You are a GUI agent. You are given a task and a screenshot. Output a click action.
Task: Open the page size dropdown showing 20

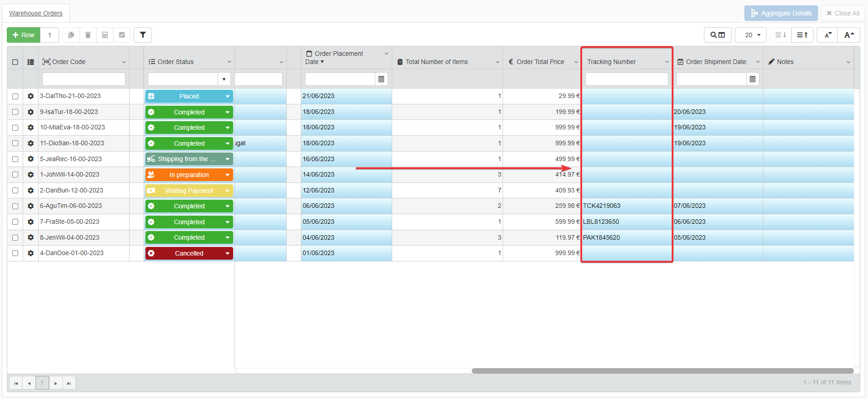(751, 35)
